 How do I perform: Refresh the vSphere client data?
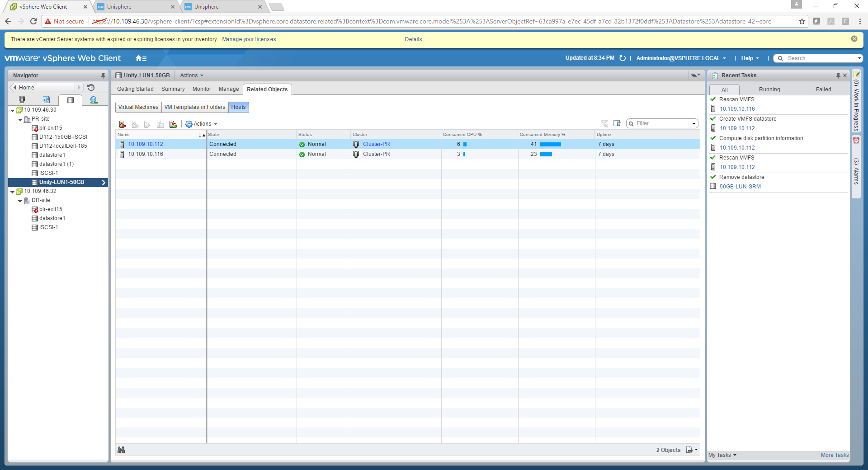point(623,58)
